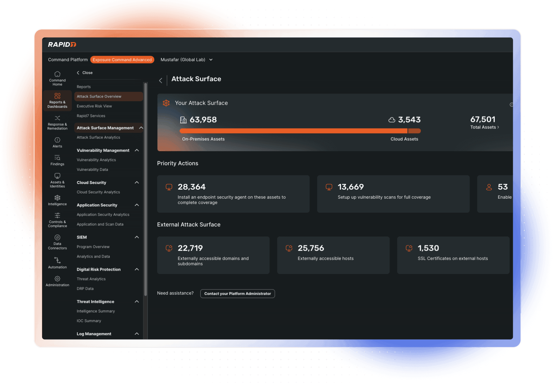Open Cloud Security Analytics

click(x=98, y=192)
